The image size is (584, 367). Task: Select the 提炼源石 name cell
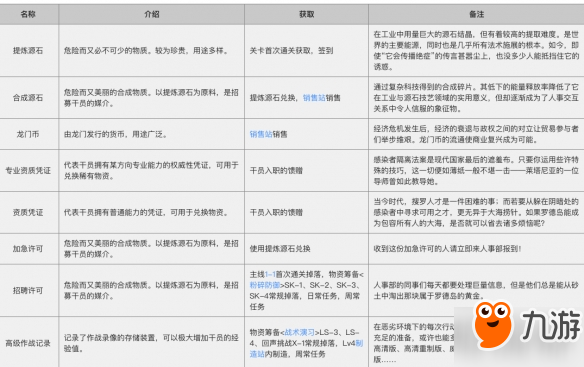[x=28, y=51]
